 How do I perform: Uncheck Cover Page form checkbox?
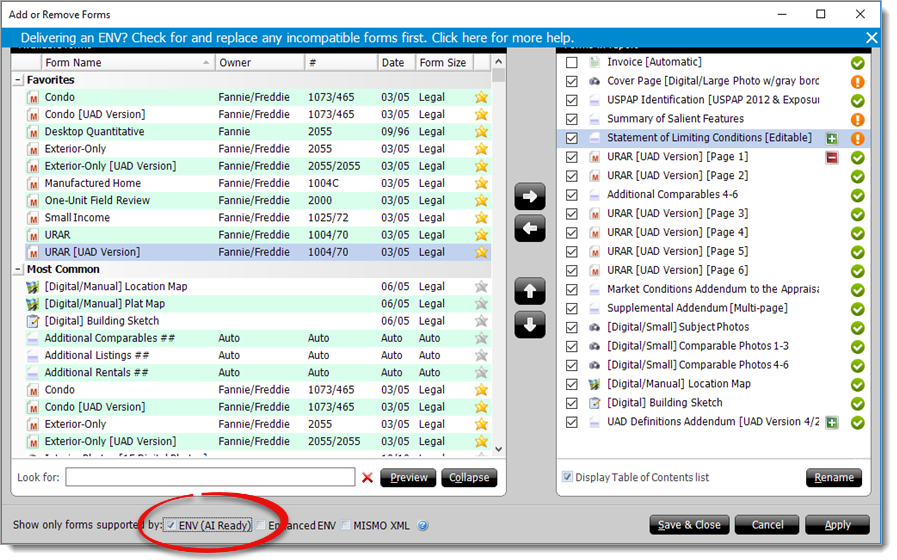(571, 81)
